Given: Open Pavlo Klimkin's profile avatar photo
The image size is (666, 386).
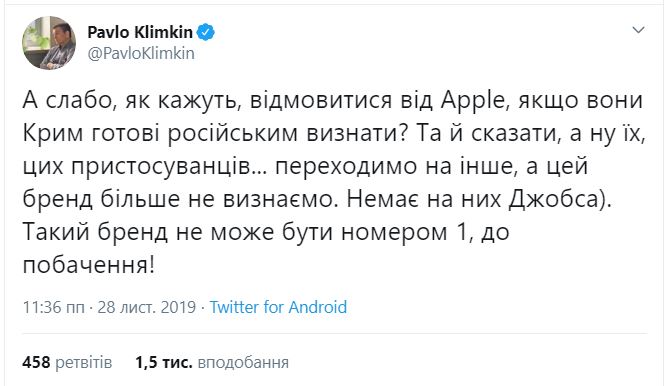Looking at the screenshot, I should pyautogui.click(x=49, y=43).
